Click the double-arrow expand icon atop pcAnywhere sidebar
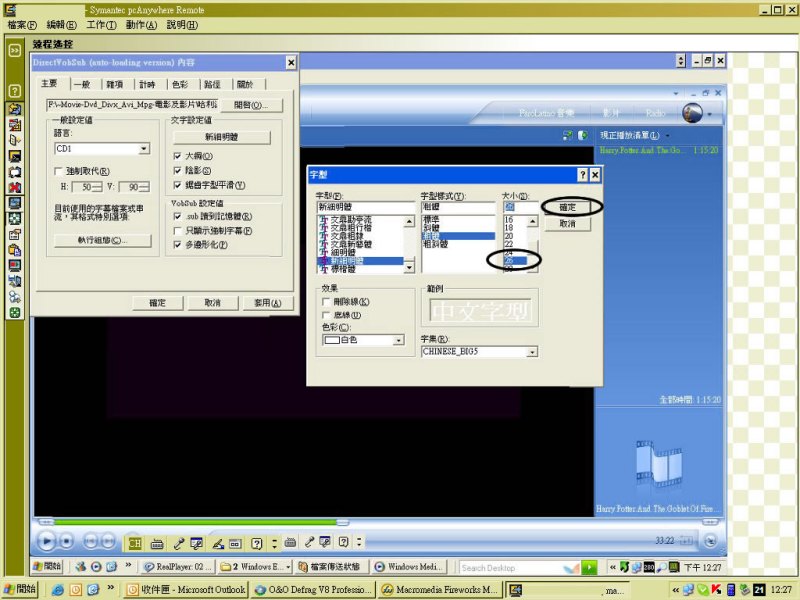Screen dimensions: 800x600 click(x=15, y=50)
